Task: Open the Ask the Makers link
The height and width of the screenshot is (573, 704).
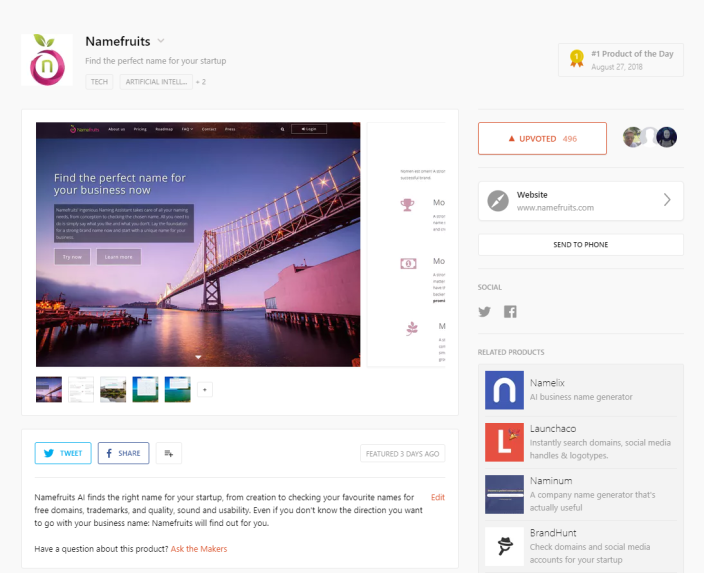Action: coord(199,549)
